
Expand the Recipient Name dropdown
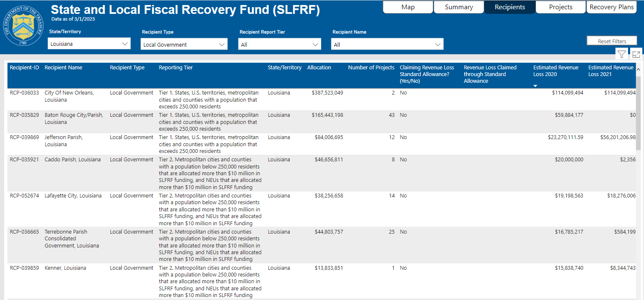[x=387, y=44]
